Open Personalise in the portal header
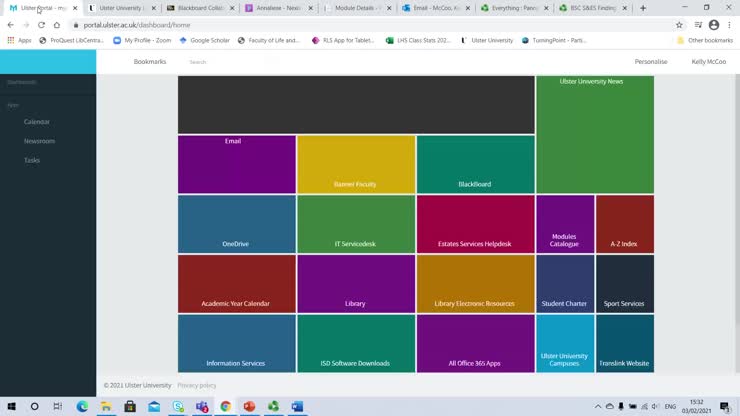Image resolution: width=740 pixels, height=416 pixels. [x=651, y=62]
